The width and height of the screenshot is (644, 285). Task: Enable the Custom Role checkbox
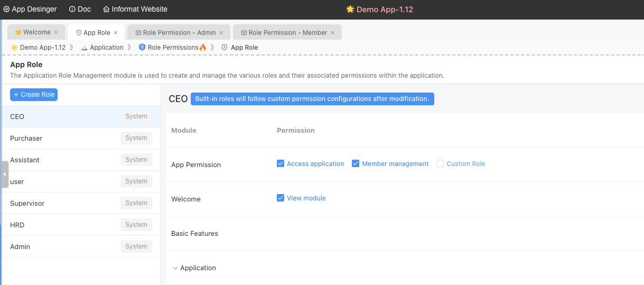tap(440, 164)
